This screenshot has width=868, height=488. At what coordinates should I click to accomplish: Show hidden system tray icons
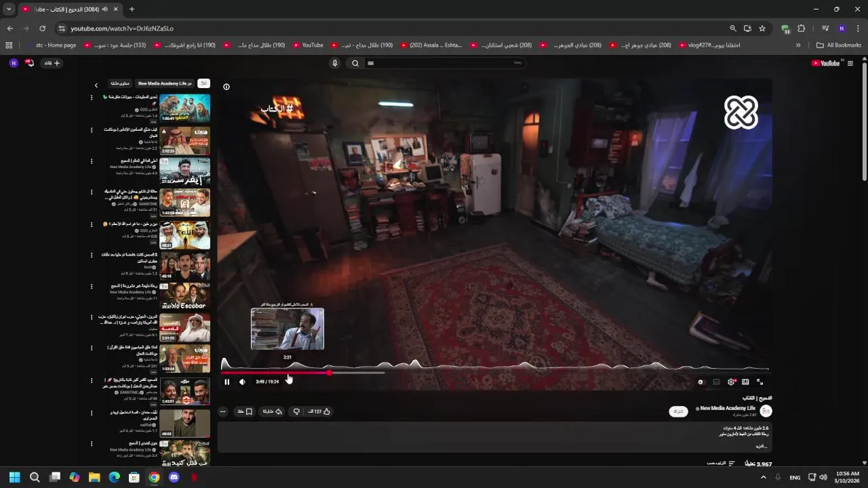coord(764,477)
